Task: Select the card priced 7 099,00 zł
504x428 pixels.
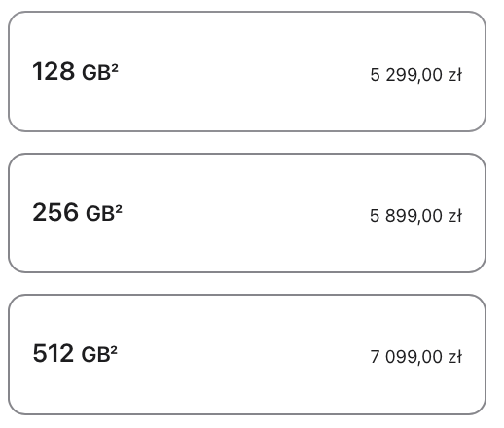Action: [247, 354]
